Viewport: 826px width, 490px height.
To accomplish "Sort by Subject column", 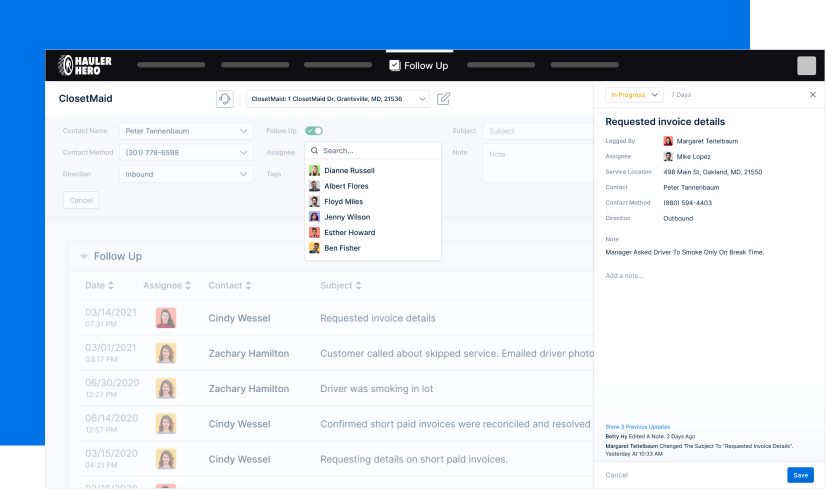I will pyautogui.click(x=341, y=286).
